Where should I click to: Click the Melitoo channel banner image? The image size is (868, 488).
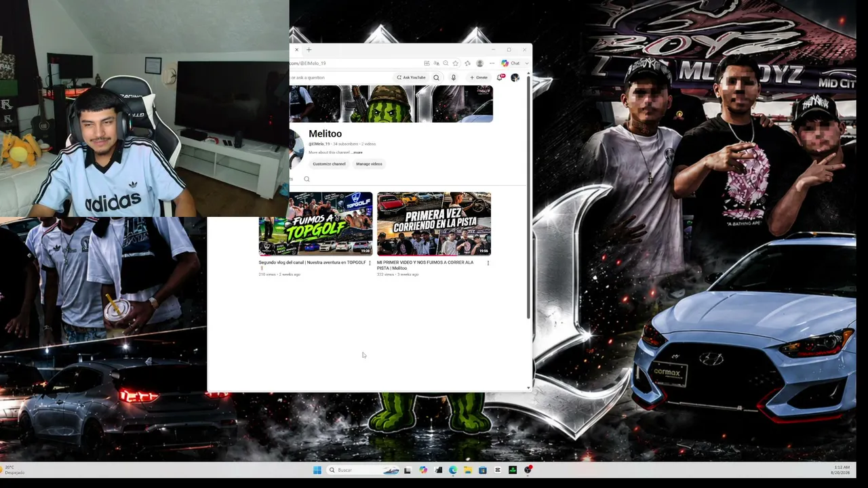pyautogui.click(x=391, y=104)
